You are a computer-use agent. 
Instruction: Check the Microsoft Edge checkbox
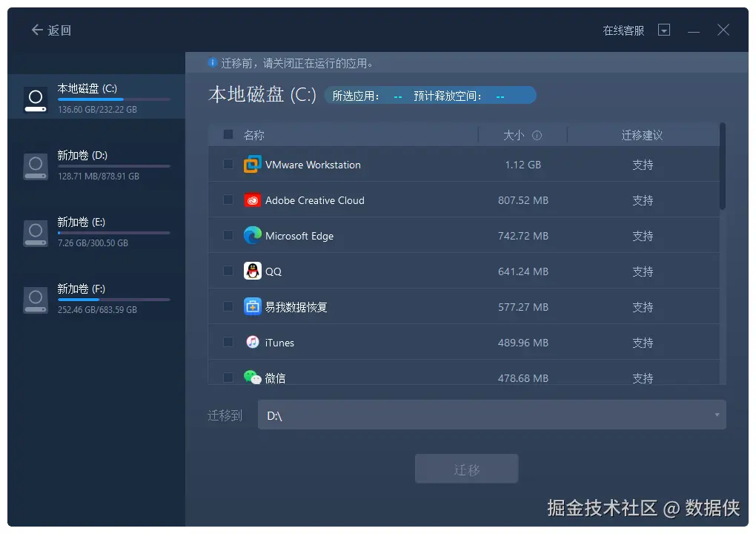click(x=228, y=235)
